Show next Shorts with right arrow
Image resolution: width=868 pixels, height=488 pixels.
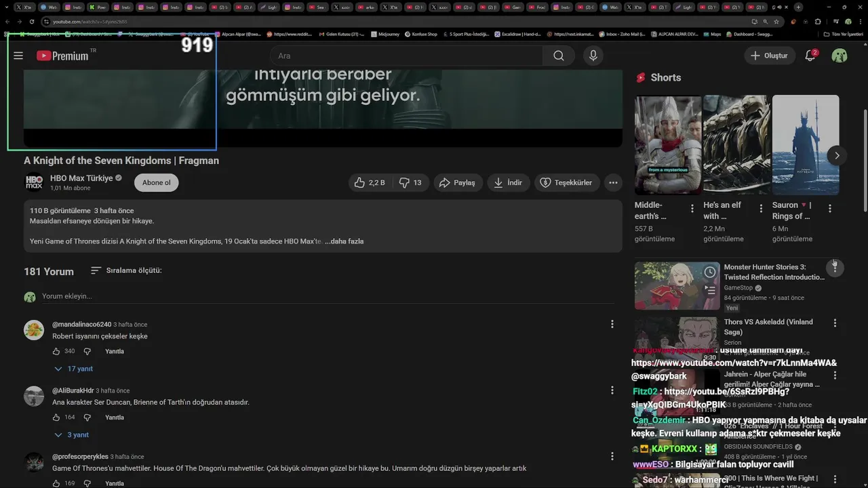[x=837, y=155]
